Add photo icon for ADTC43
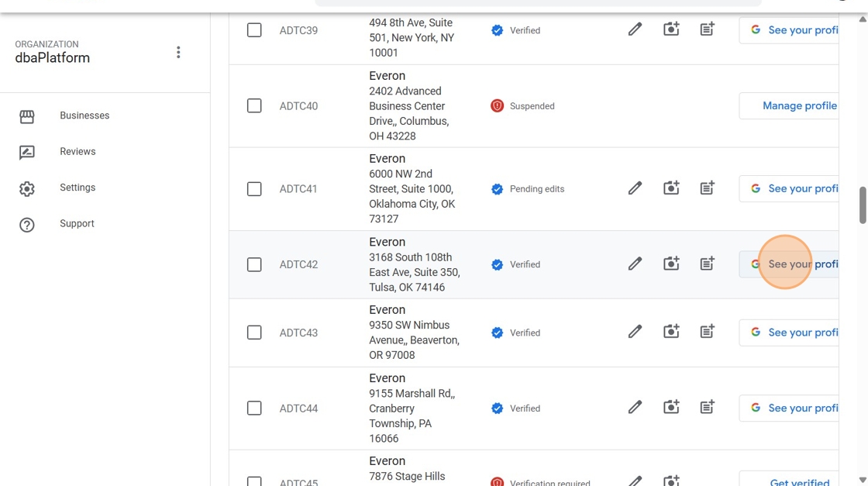Image resolution: width=868 pixels, height=486 pixels. pos(671,331)
